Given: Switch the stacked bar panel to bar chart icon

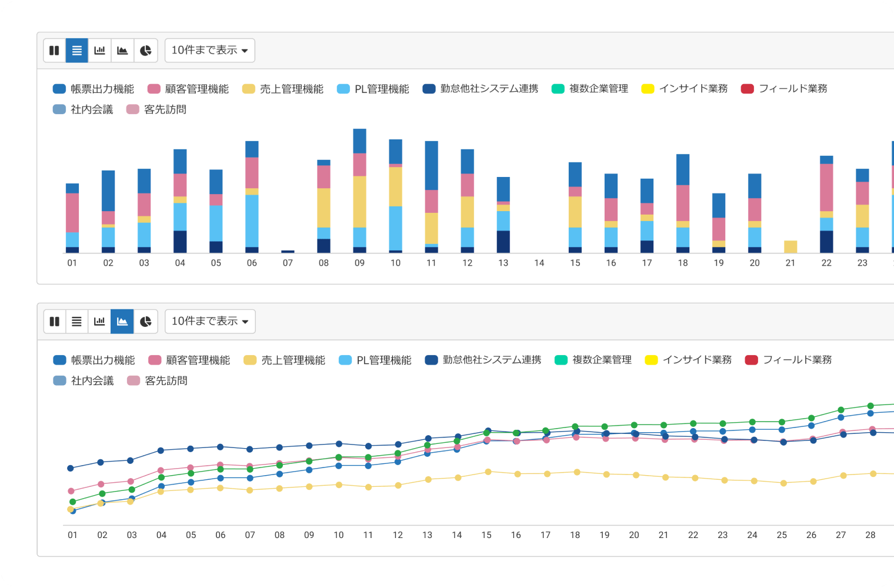Looking at the screenshot, I should click(x=100, y=51).
